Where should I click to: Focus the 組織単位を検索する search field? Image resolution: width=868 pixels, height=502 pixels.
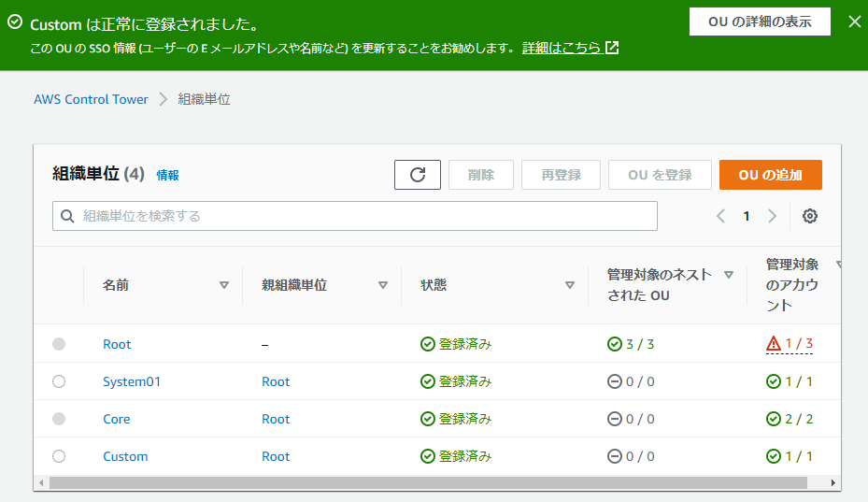(355, 216)
